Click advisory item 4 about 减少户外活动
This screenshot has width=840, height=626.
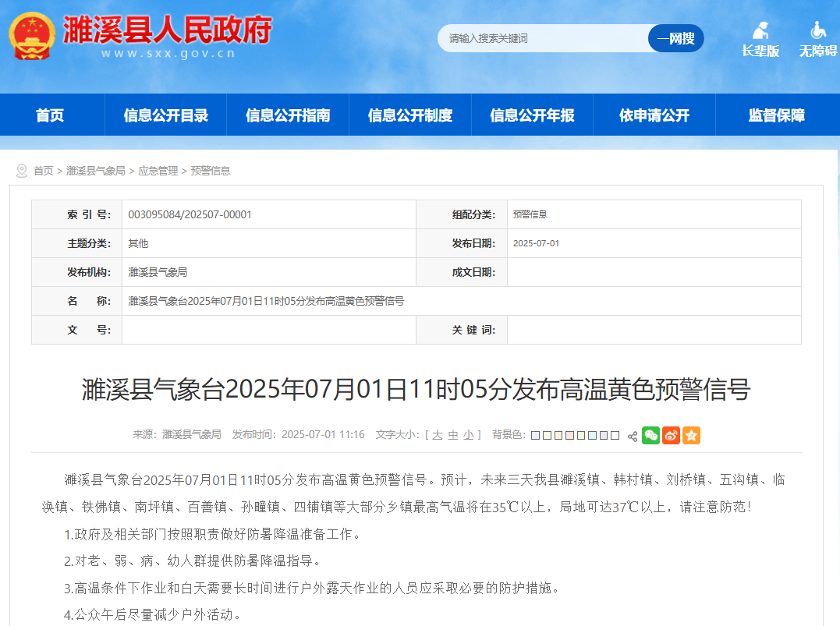(153, 615)
